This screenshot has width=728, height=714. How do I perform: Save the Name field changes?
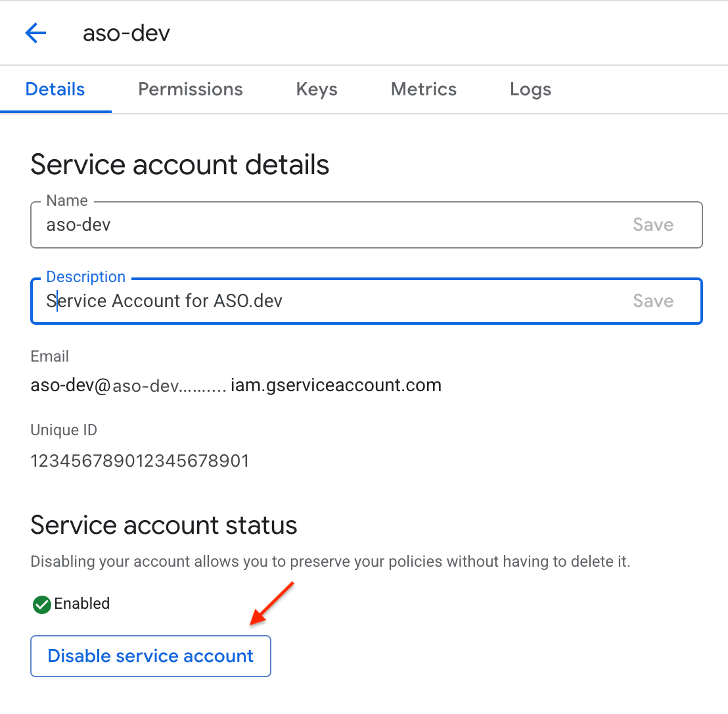point(653,224)
